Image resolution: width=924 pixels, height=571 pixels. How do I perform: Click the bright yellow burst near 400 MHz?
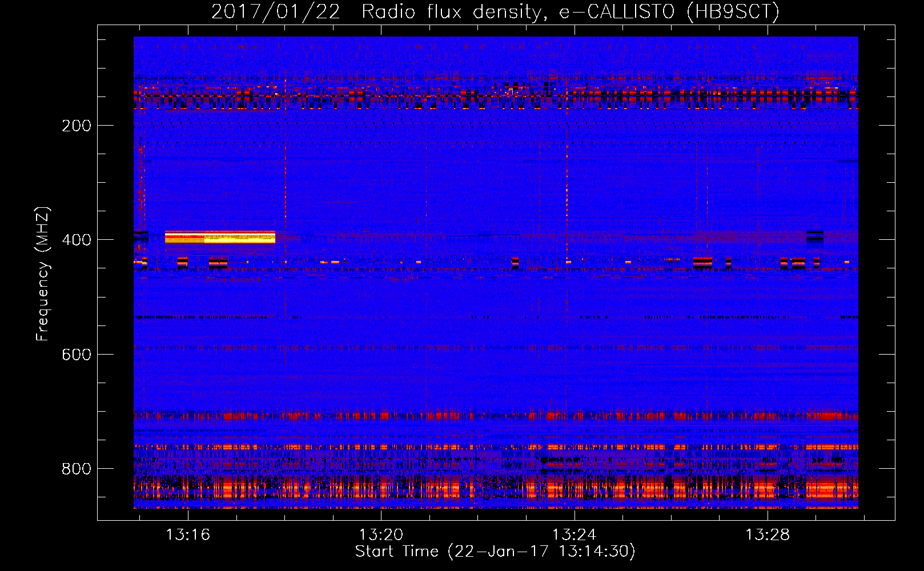(x=220, y=237)
